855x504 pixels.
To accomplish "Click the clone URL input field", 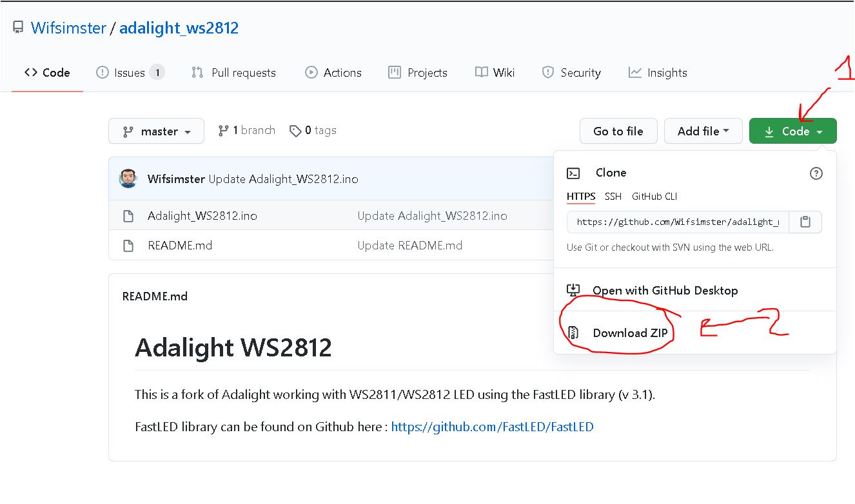I will 678,222.
